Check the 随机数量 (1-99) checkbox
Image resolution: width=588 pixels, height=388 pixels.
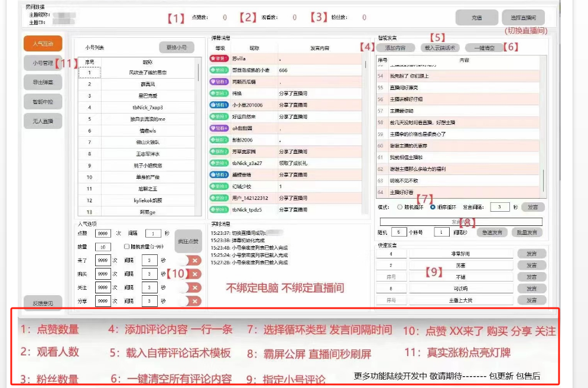click(x=126, y=247)
